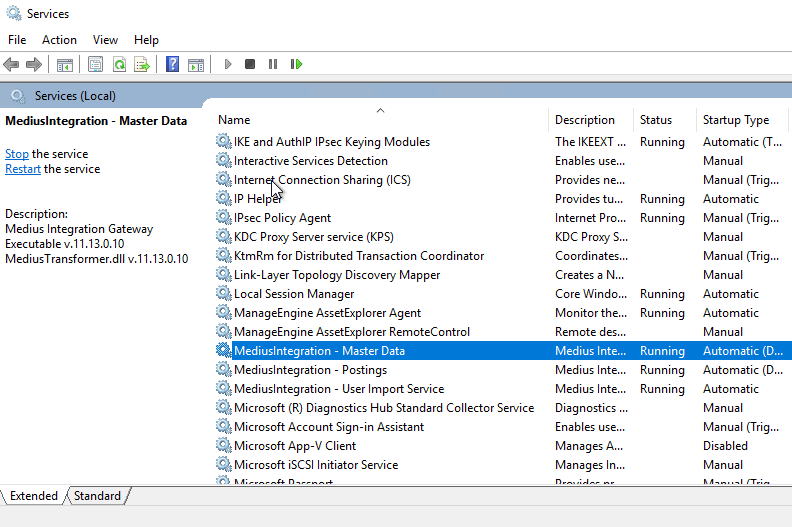792x527 pixels.
Task: Click the Restart Service icon
Action: click(296, 64)
